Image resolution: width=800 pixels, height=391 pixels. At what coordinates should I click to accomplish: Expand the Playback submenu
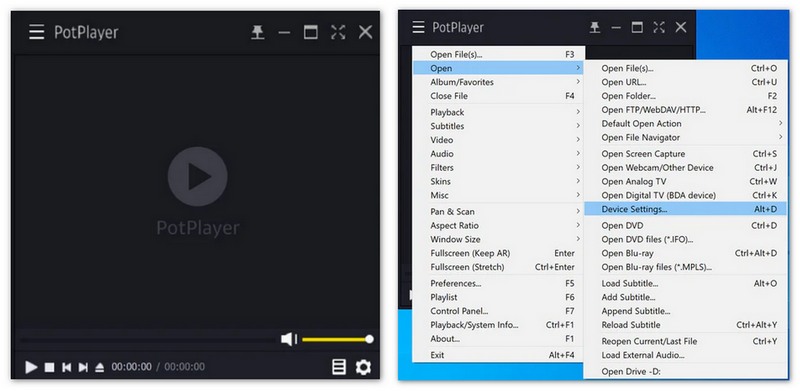point(498,112)
